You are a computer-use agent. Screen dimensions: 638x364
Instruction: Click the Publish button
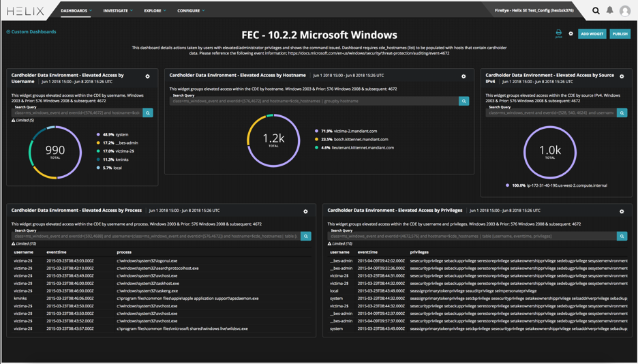pyautogui.click(x=620, y=34)
